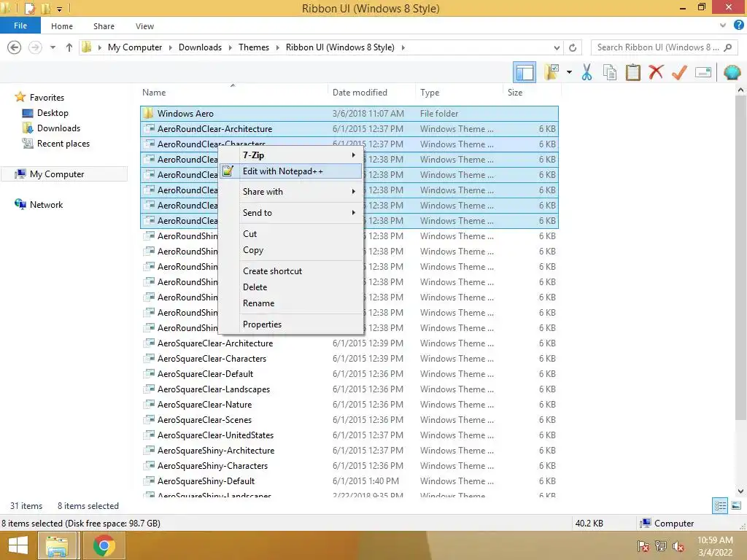Switch to the View ribbon tab
Image resolution: width=747 pixels, height=560 pixels.
click(144, 26)
